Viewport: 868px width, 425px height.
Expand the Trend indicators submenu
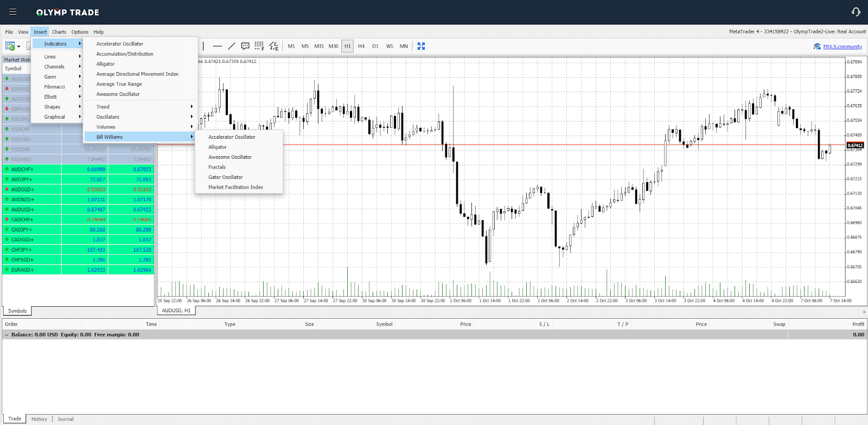tap(140, 107)
